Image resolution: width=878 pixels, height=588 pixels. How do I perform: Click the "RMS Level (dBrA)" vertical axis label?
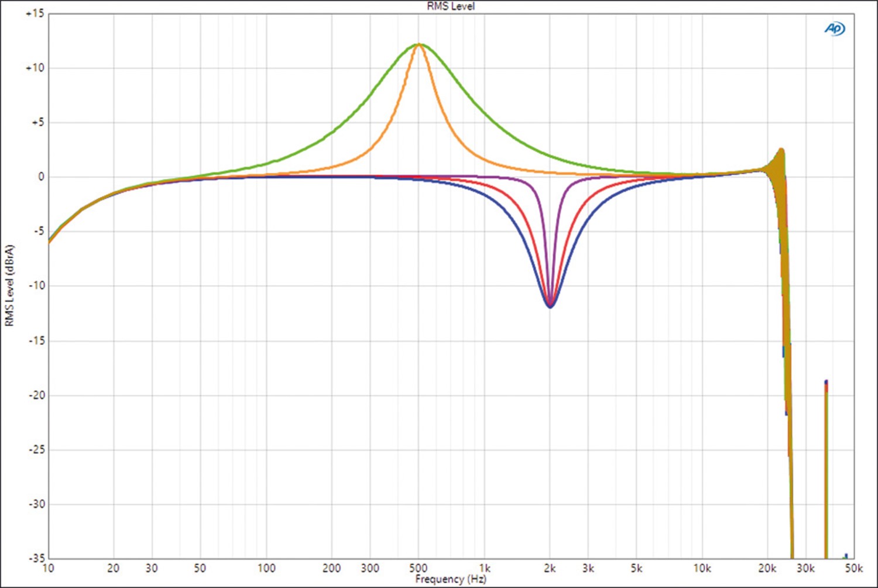9,286
